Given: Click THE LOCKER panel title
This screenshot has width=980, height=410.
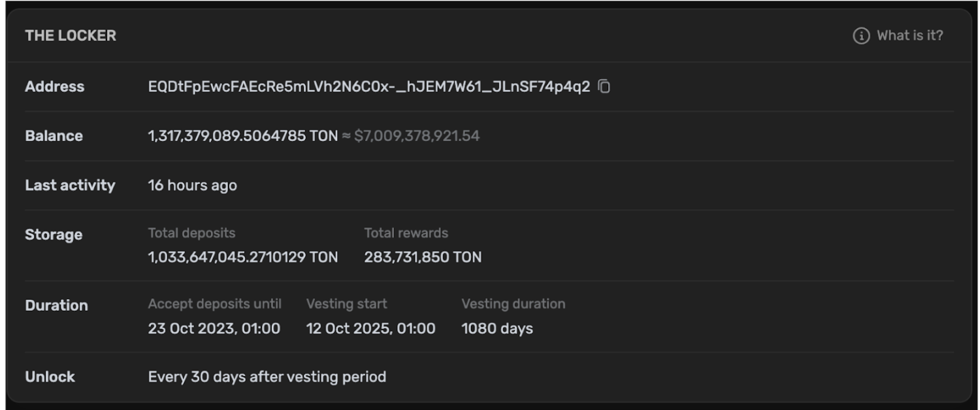Looking at the screenshot, I should pos(71,36).
